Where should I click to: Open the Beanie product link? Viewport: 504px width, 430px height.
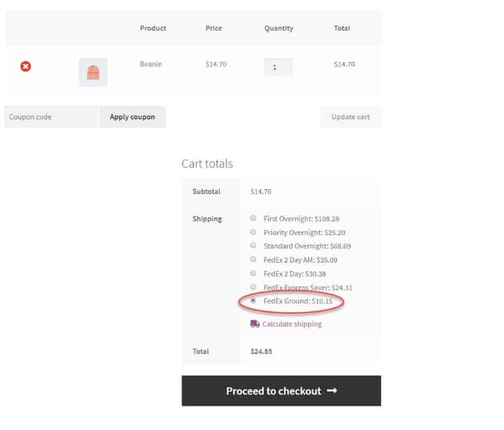pyautogui.click(x=151, y=64)
